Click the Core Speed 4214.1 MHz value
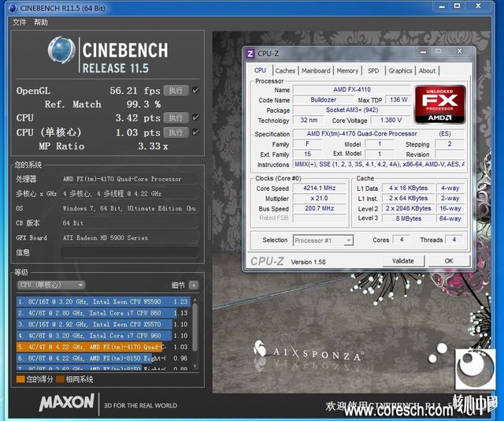 click(319, 188)
